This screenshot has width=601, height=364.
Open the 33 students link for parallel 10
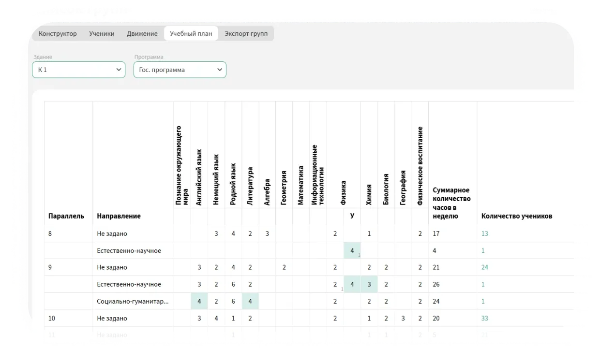[485, 319]
